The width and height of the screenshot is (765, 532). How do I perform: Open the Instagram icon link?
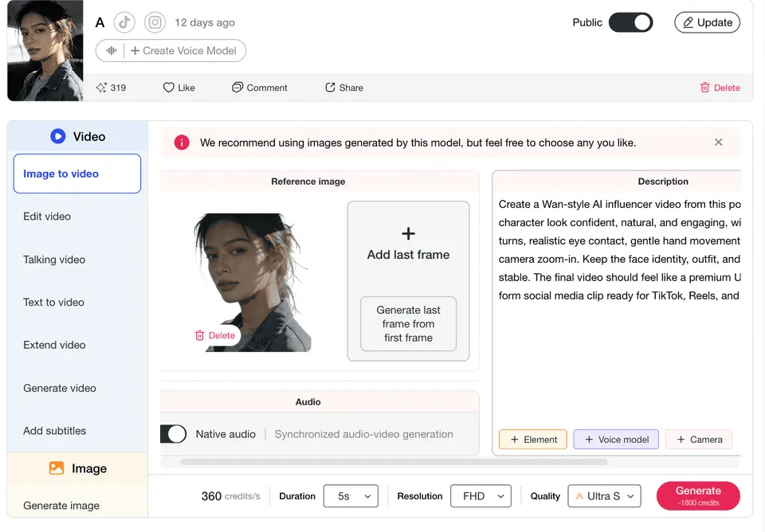tap(155, 22)
